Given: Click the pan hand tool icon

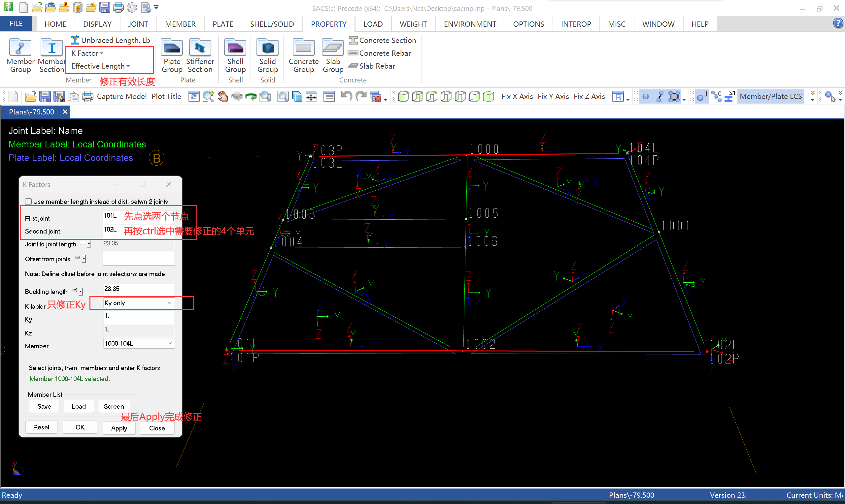Looking at the screenshot, I should click(222, 97).
